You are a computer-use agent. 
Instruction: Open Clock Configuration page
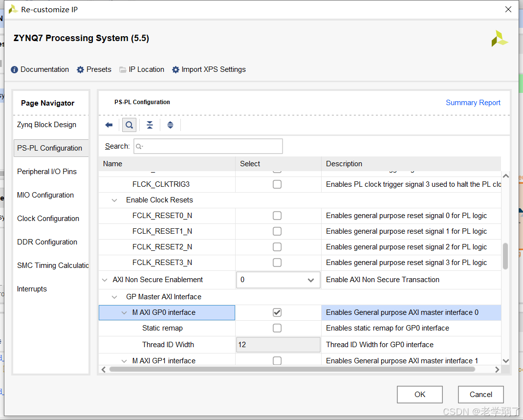pyautogui.click(x=48, y=219)
